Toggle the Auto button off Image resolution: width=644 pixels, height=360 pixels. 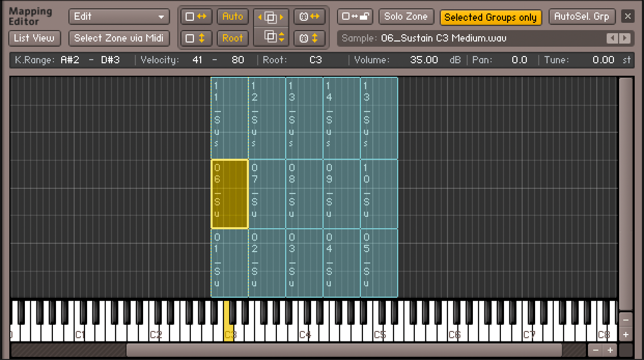232,17
